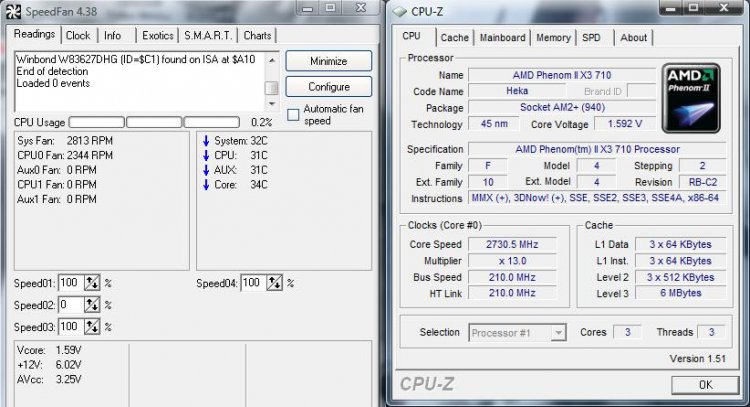
Task: Switch to SpeedFan Readings tab
Action: pos(34,34)
